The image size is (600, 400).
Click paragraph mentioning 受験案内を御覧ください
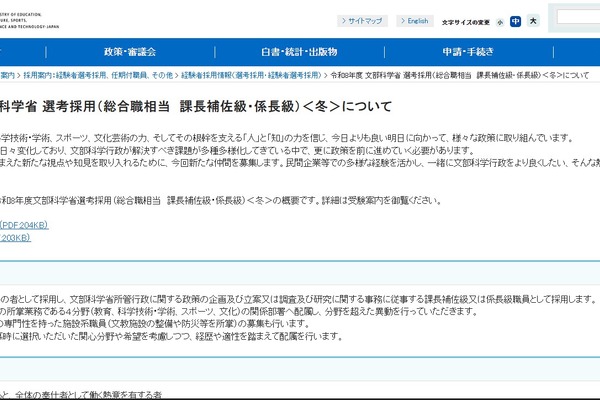221,201
